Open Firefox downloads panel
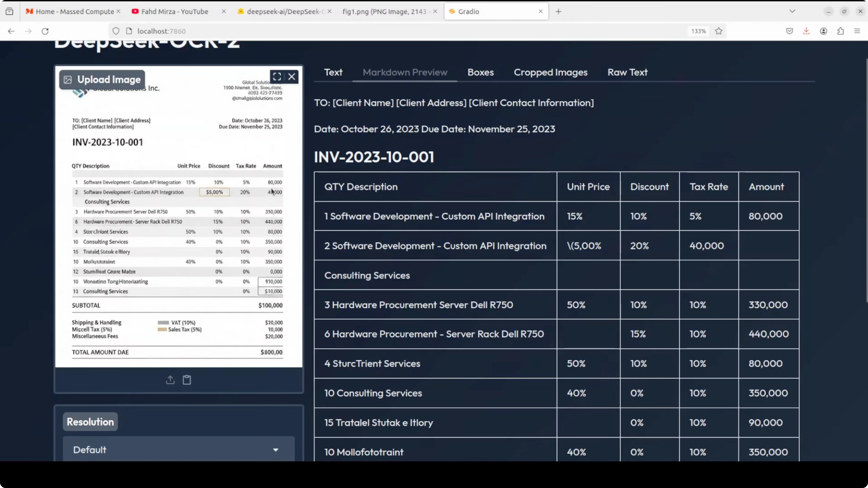Image resolution: width=868 pixels, height=488 pixels. pos(806,31)
